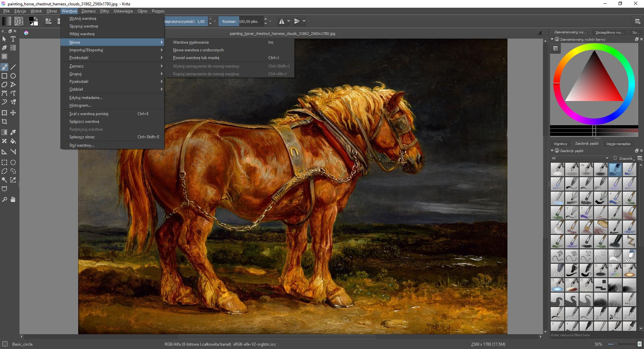Select the Measure tool

pyautogui.click(x=13, y=152)
